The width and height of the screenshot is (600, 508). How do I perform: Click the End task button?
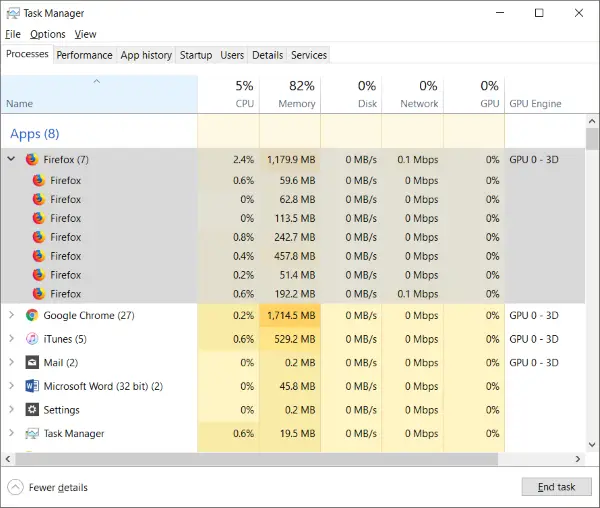coord(556,487)
